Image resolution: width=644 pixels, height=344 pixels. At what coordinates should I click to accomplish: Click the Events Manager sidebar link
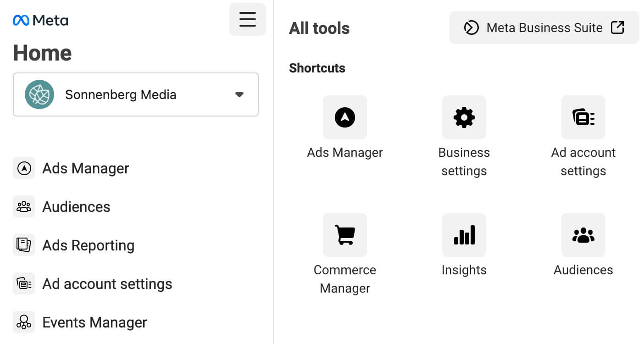click(94, 322)
